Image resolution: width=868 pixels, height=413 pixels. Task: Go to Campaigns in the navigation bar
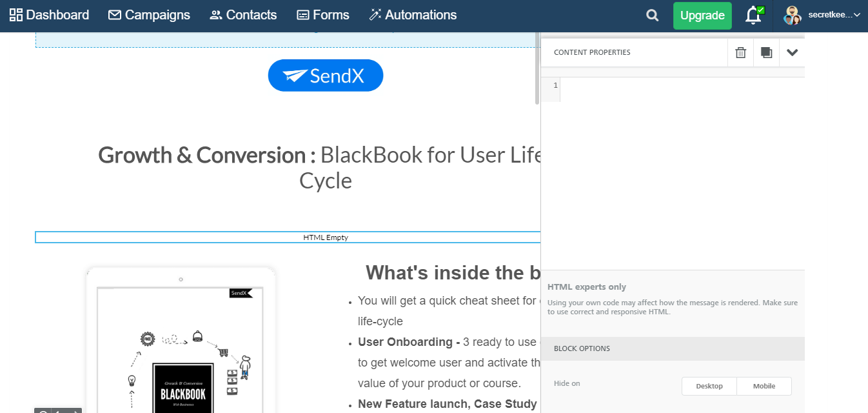149,15
